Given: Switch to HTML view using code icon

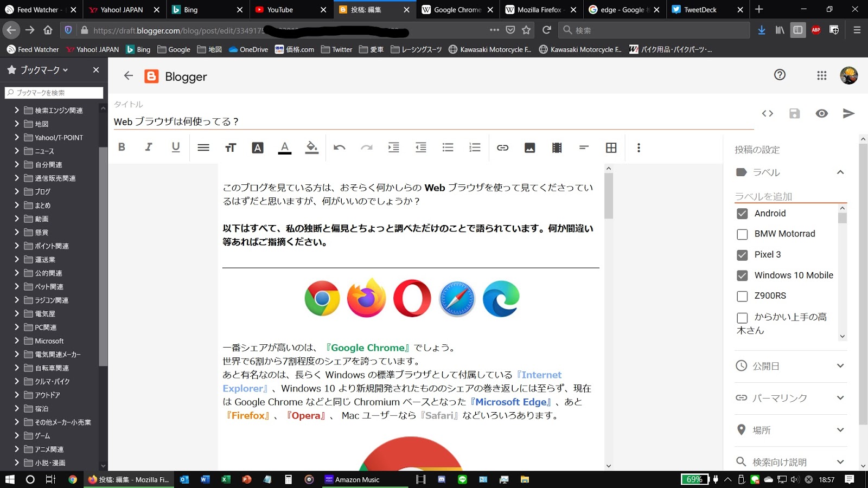Looking at the screenshot, I should tap(767, 113).
